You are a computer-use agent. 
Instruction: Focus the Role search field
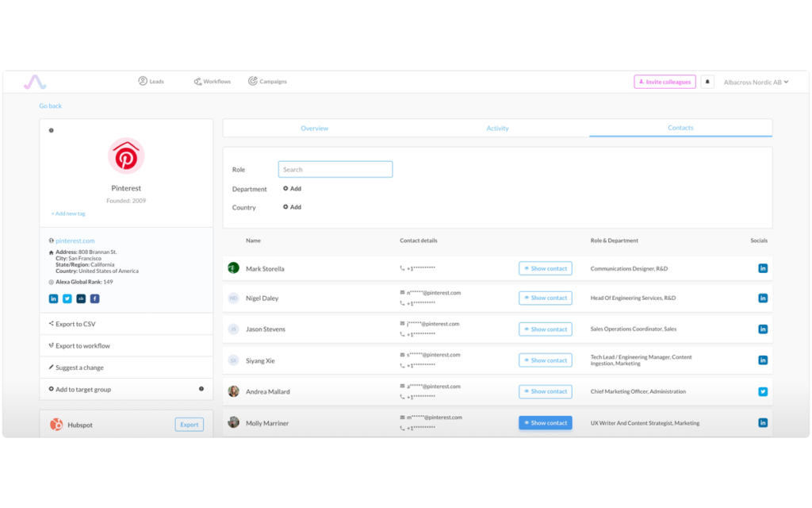(335, 170)
